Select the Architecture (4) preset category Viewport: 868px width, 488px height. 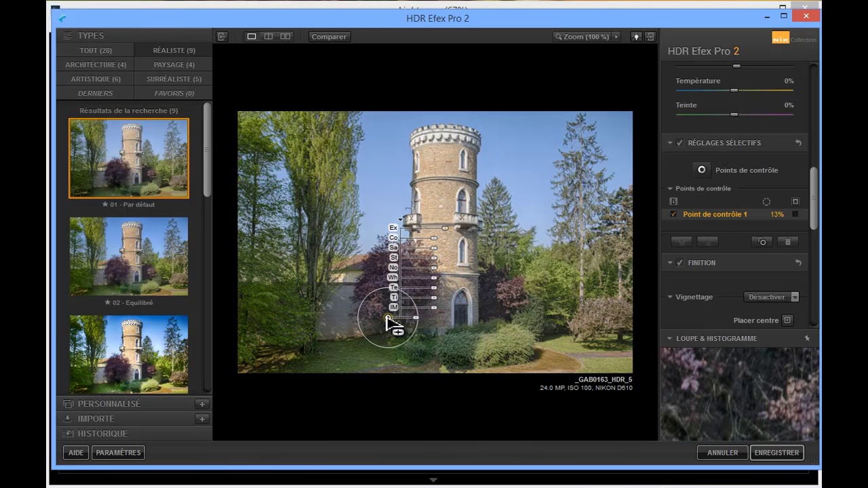tap(96, 64)
